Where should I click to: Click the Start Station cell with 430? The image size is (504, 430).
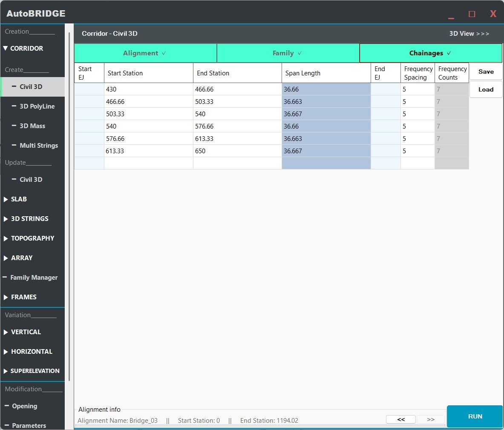tap(148, 89)
